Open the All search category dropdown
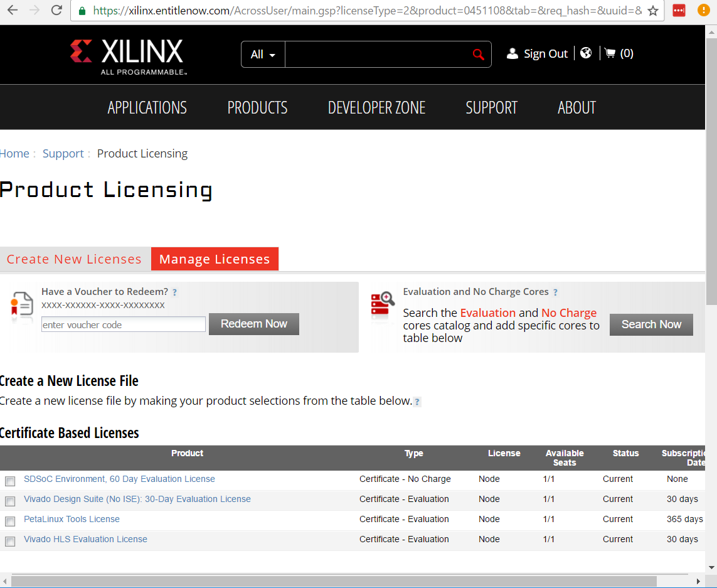Screen dimensions: 717x588 pyautogui.click(x=263, y=55)
